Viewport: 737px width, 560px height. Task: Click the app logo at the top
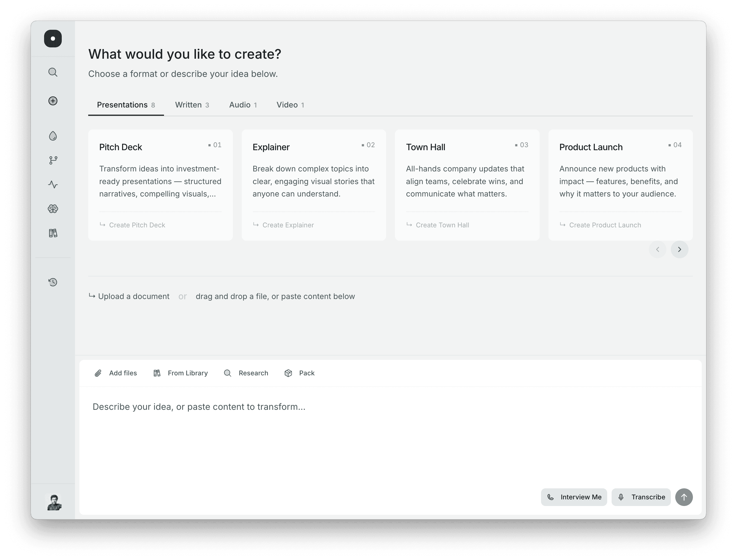53,38
